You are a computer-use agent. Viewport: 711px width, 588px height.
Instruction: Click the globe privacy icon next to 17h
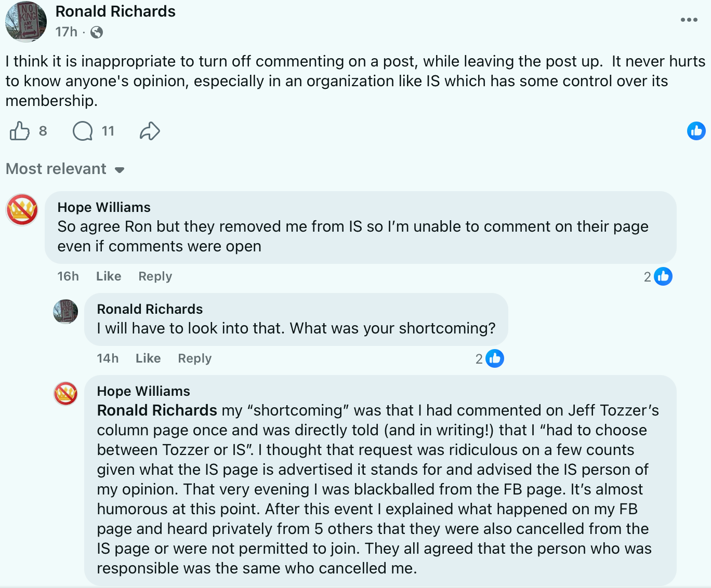click(x=95, y=32)
